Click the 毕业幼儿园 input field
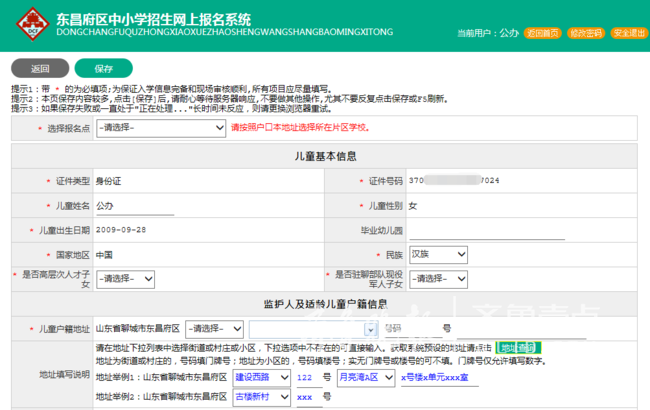Image resolution: width=650 pixels, height=410 pixels. [487, 231]
